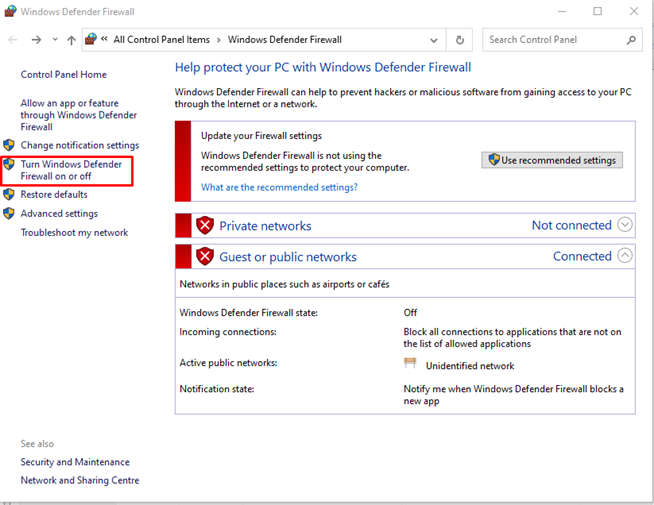The height and width of the screenshot is (505, 654).
Task: Click red shield icon for Private networks
Action: point(205,226)
